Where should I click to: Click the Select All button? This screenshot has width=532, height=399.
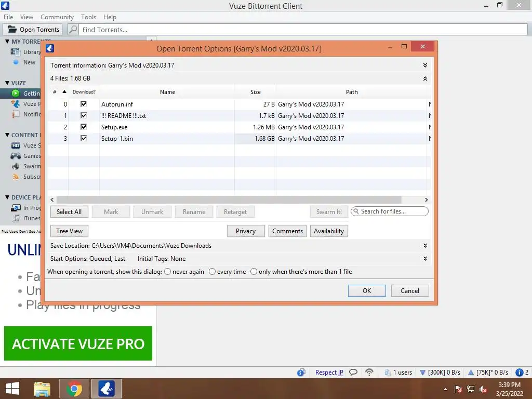pyautogui.click(x=69, y=212)
